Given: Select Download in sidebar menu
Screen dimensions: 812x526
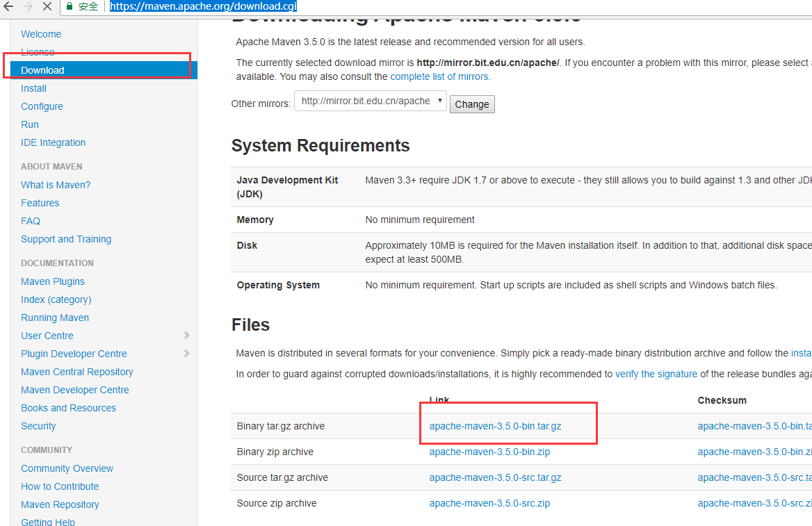Looking at the screenshot, I should (x=104, y=70).
